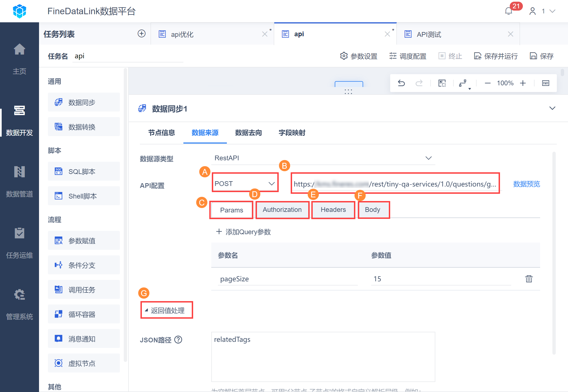Click the 数据预览 link

click(526, 184)
